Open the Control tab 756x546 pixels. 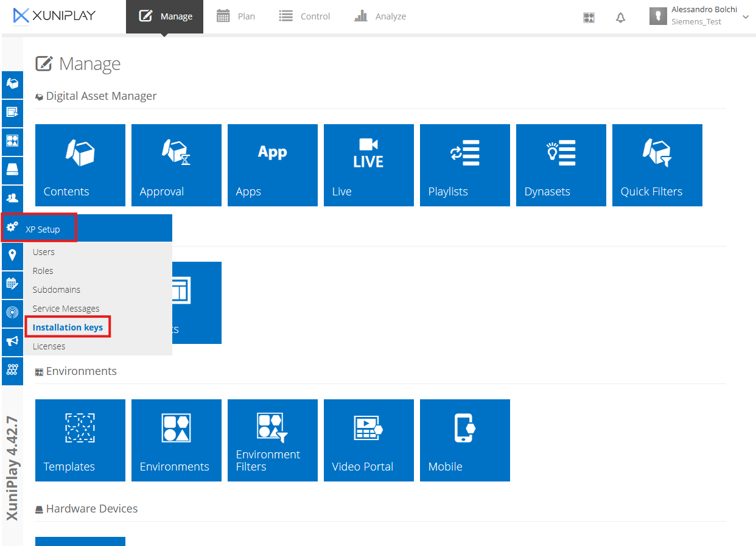[x=305, y=16]
